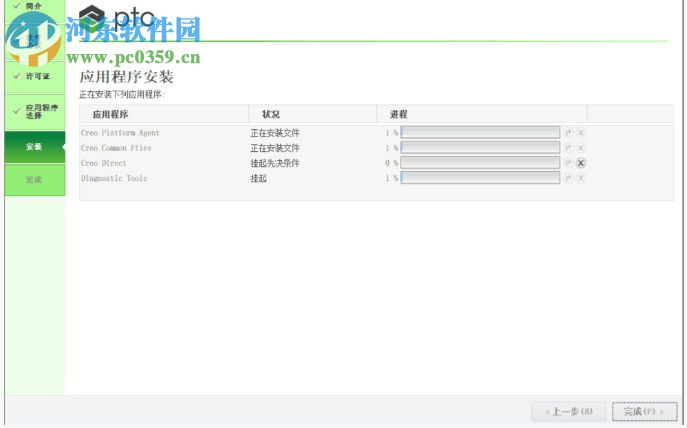
Task: Click Creo Platform Agent progress bar
Action: click(480, 132)
